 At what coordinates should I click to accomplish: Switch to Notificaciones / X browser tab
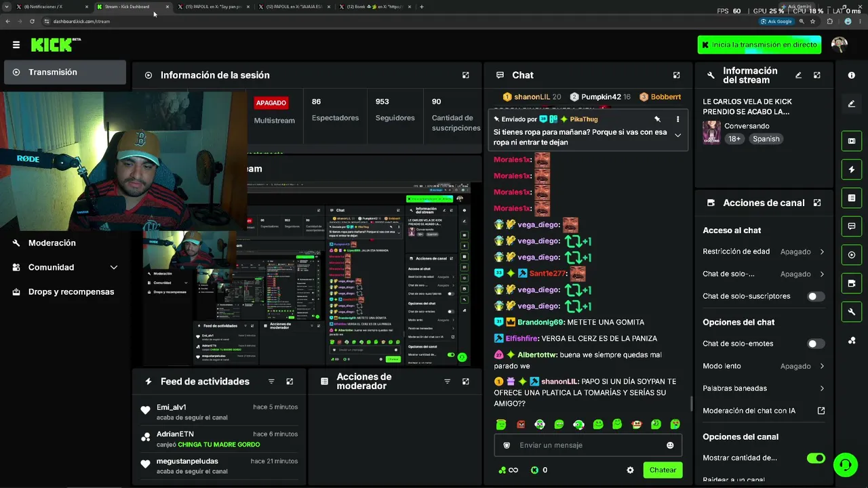point(52,7)
